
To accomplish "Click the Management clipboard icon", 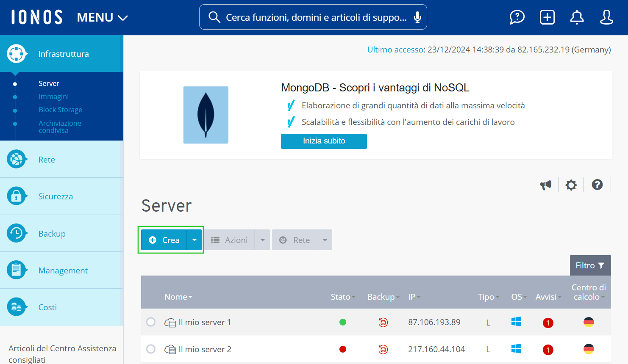I will [17, 270].
